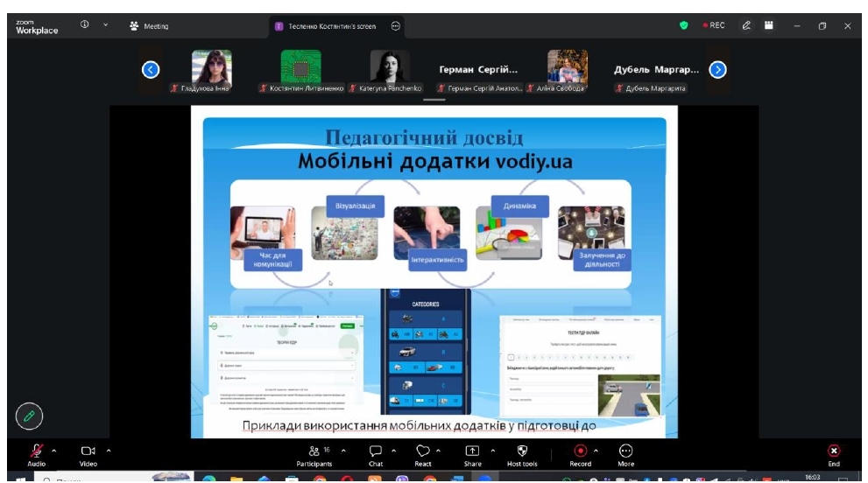The image size is (868, 483).
Task: Switch to the Meeting tab
Action: click(x=149, y=26)
